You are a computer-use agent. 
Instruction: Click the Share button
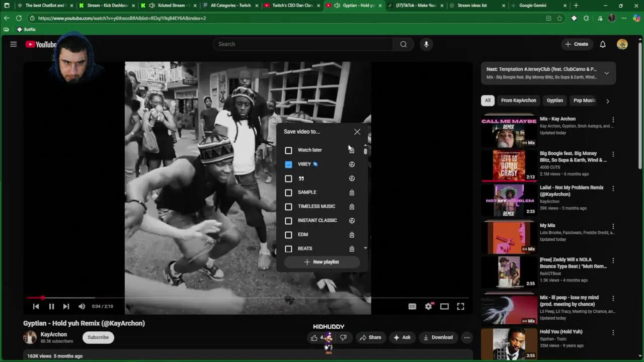[370, 337]
